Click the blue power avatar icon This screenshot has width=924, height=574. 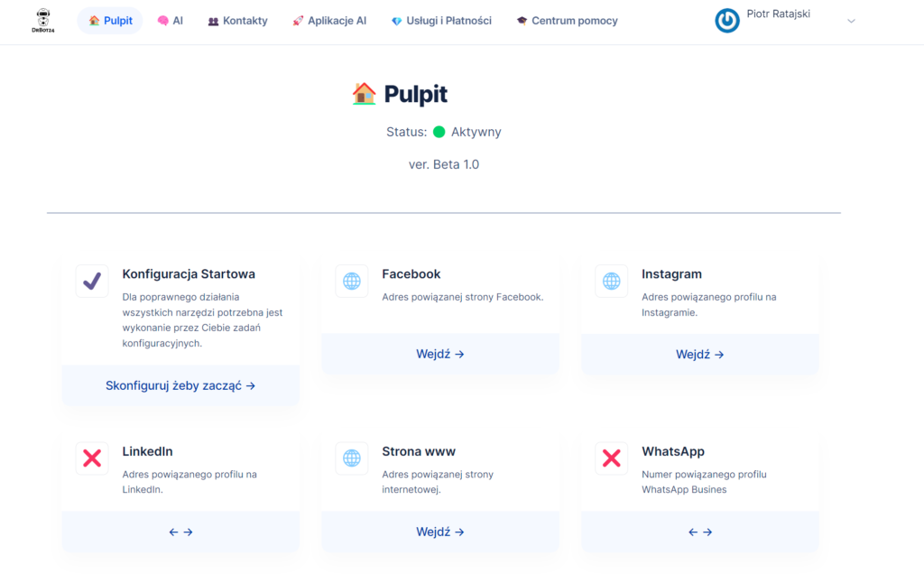click(726, 21)
